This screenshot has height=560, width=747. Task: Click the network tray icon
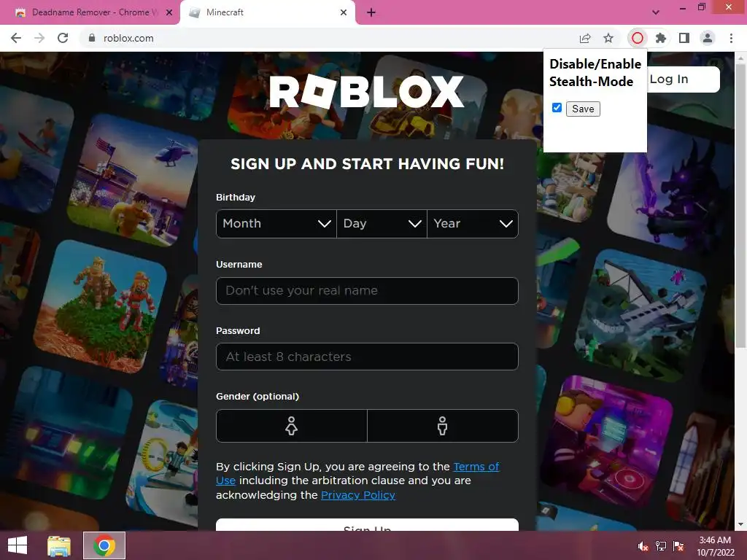661,545
